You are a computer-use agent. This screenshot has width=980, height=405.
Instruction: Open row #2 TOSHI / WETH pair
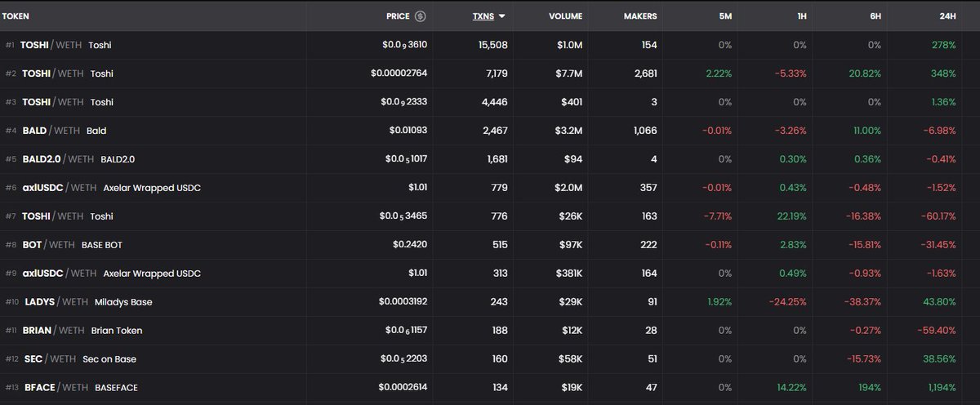pos(490,73)
